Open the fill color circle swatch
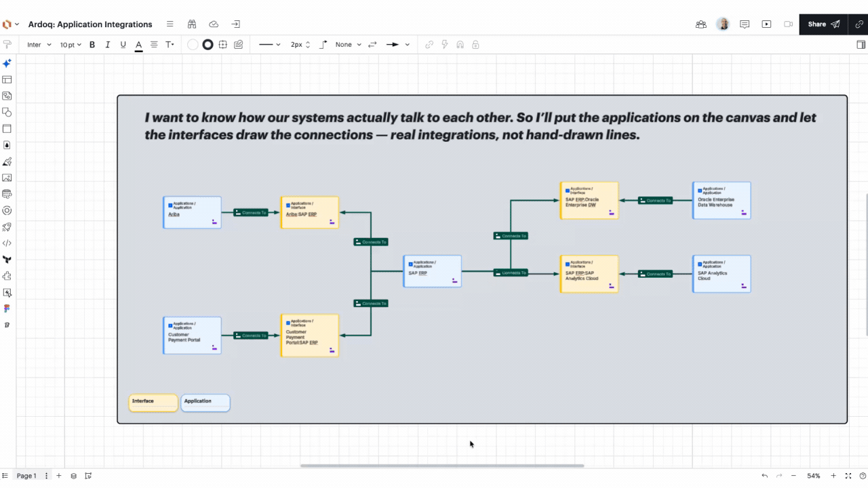This screenshot has width=868, height=488. click(193, 45)
